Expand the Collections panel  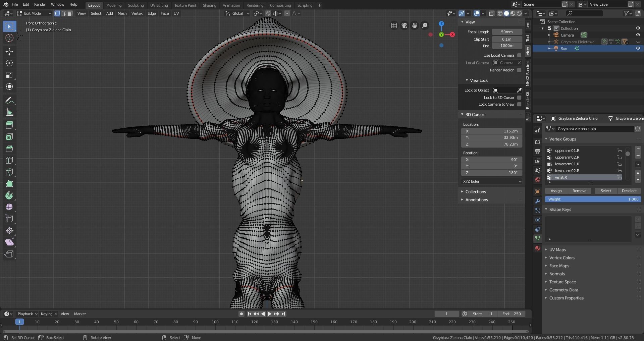475,192
